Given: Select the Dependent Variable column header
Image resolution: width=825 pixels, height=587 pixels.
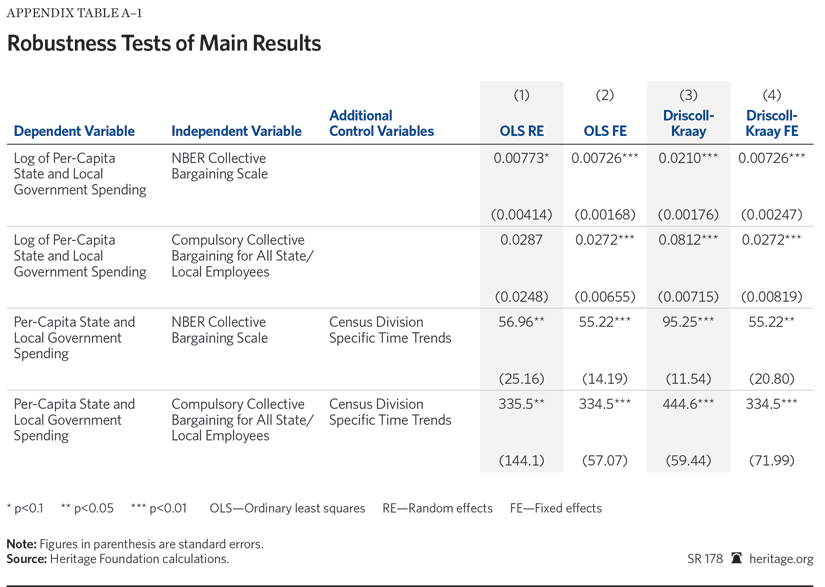Looking at the screenshot, I should point(74,131).
